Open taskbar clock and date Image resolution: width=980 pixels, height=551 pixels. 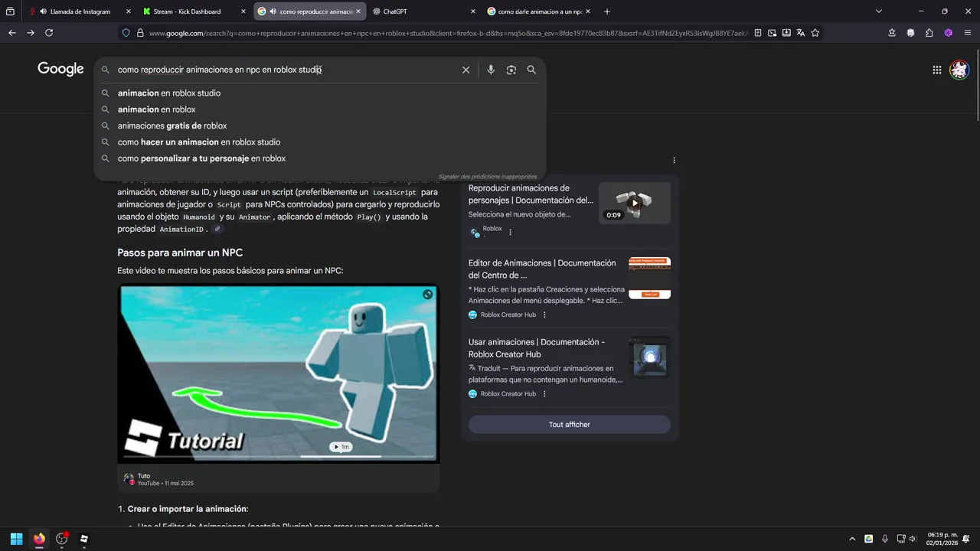(942, 539)
